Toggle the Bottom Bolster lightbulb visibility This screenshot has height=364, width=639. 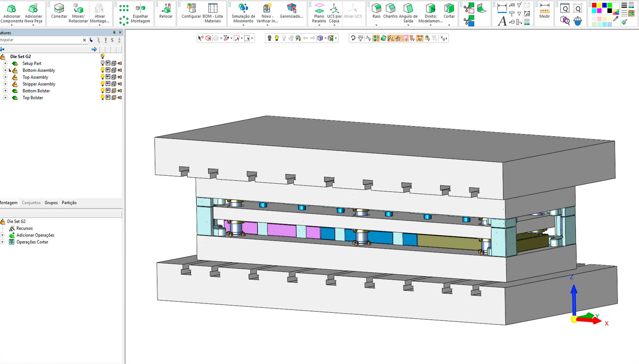[102, 91]
